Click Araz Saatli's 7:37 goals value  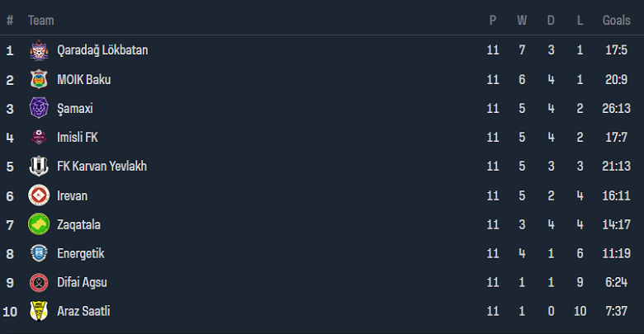coord(616,311)
